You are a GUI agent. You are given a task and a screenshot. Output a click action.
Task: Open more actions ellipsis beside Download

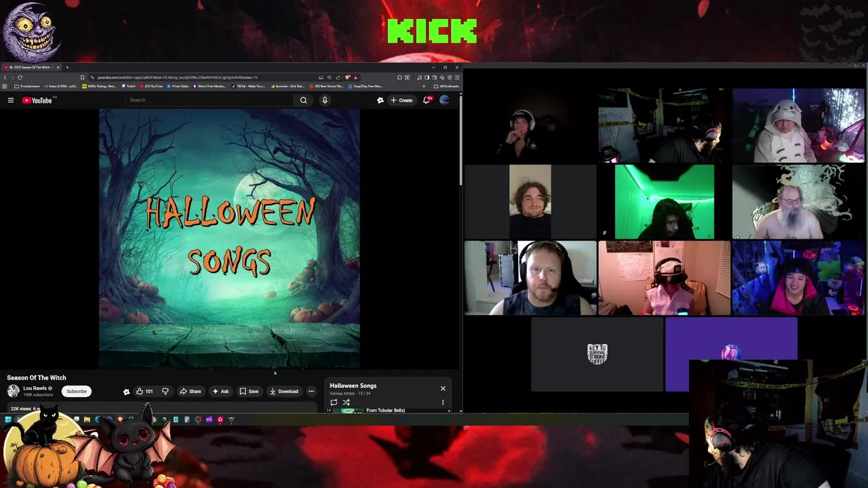[311, 391]
